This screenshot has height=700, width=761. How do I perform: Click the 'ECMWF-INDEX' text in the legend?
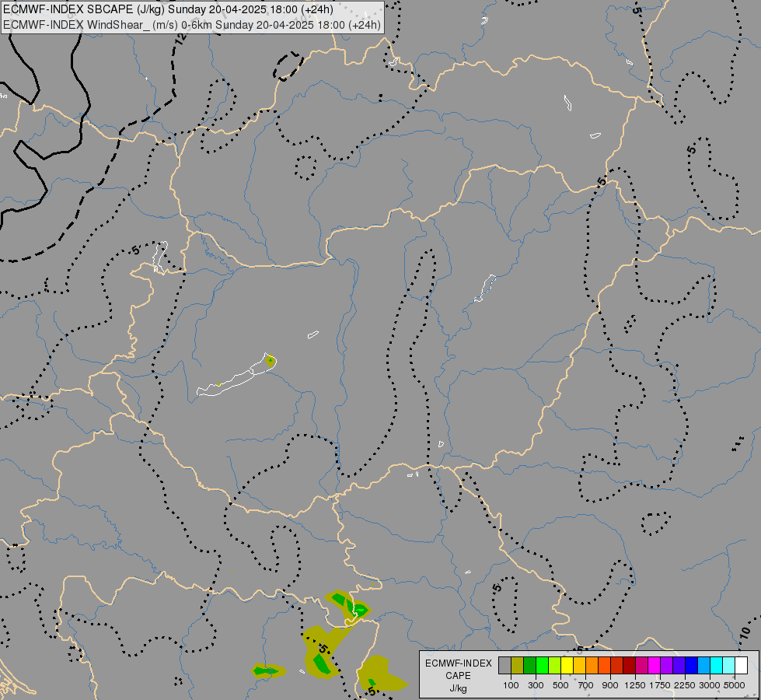[459, 663]
